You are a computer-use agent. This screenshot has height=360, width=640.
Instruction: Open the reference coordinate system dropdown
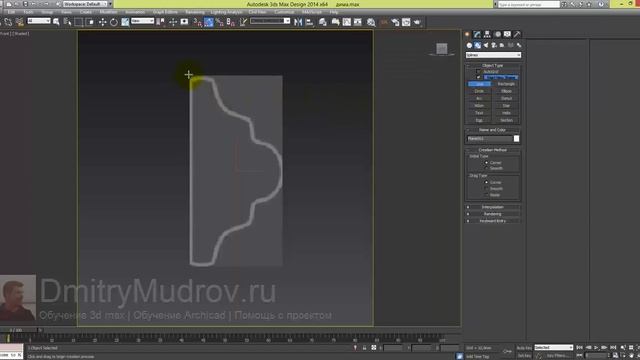[x=142, y=20]
